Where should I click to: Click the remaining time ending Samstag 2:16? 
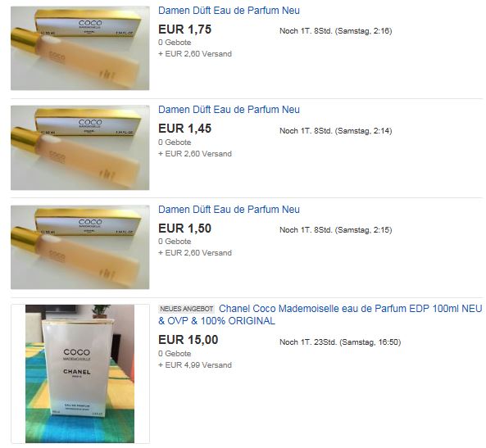[x=336, y=31]
